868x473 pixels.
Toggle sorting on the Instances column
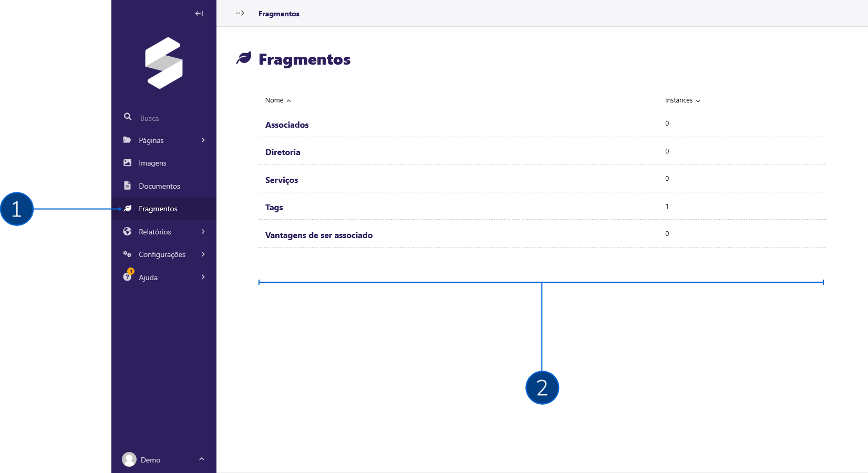point(681,100)
